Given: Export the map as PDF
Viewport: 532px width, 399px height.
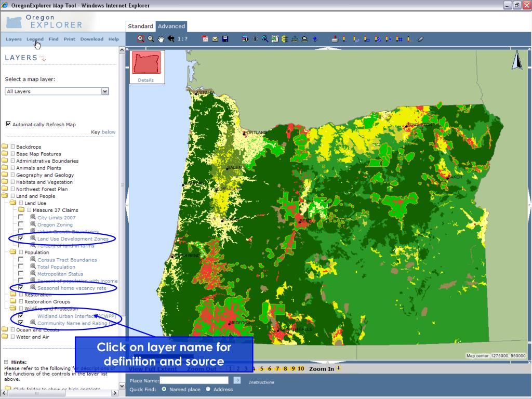Looking at the screenshot, I should [x=205, y=38].
